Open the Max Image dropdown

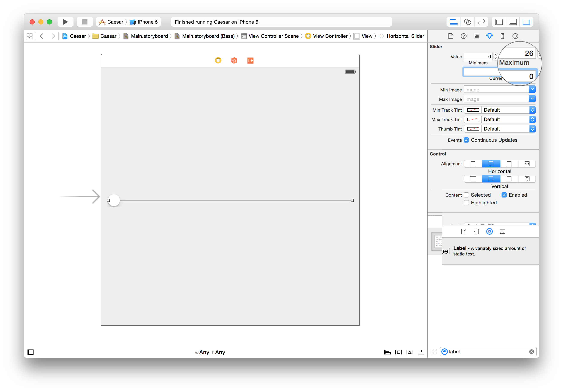tap(532, 99)
